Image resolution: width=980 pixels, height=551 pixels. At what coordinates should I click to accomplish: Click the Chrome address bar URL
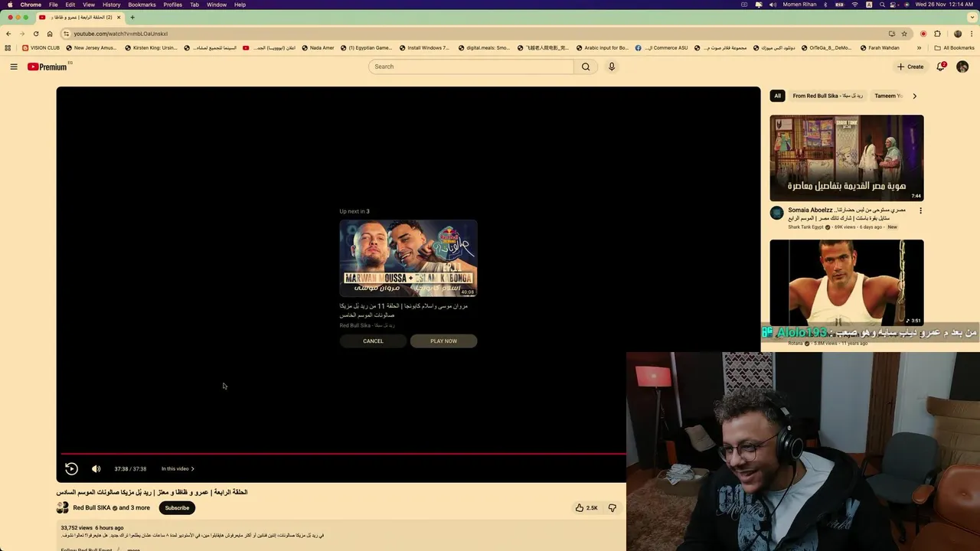coord(121,34)
